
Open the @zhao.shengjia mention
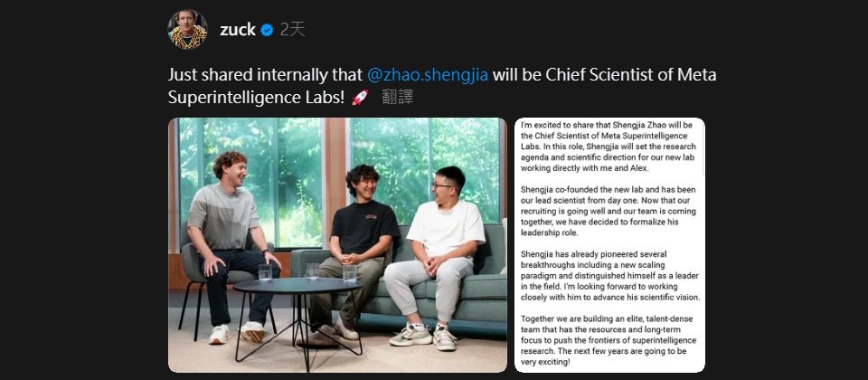[x=428, y=75]
